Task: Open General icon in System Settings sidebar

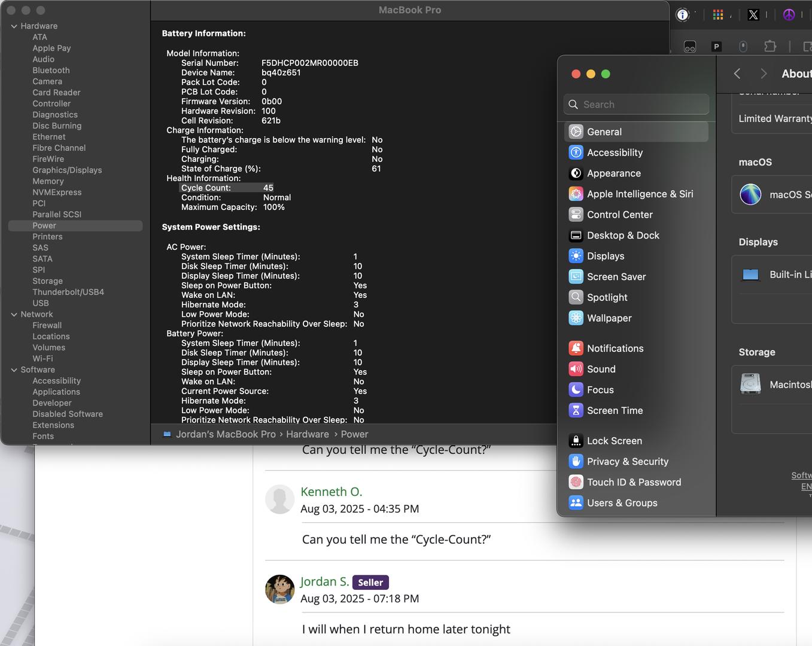Action: 576,132
